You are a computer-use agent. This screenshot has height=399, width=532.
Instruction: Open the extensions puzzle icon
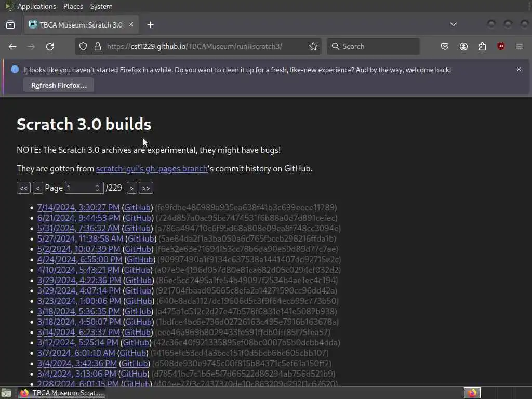482,46
